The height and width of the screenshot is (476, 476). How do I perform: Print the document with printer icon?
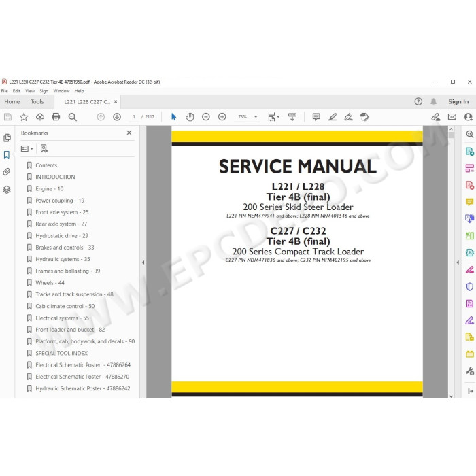(x=56, y=117)
